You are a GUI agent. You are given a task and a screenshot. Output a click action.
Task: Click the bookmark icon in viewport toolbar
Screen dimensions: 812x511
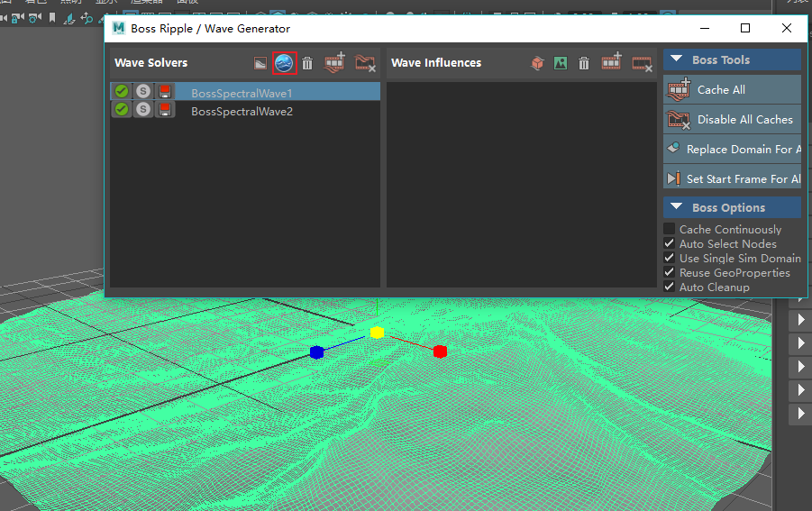pos(51,18)
